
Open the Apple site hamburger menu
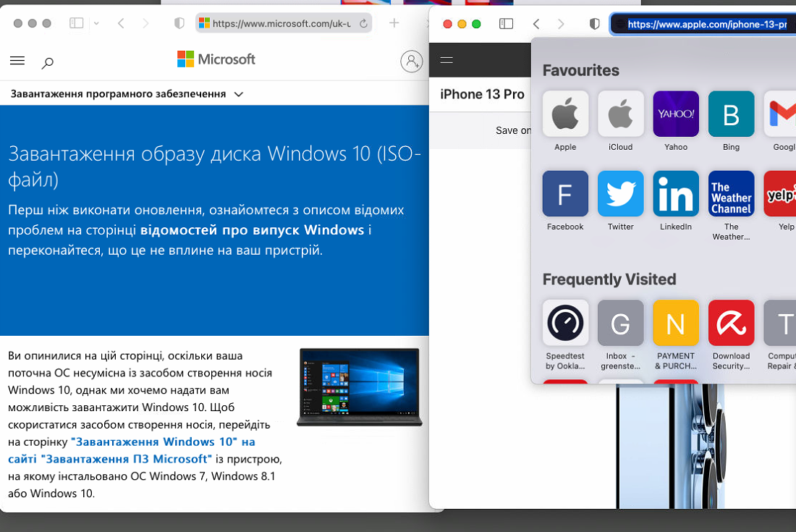(x=446, y=60)
